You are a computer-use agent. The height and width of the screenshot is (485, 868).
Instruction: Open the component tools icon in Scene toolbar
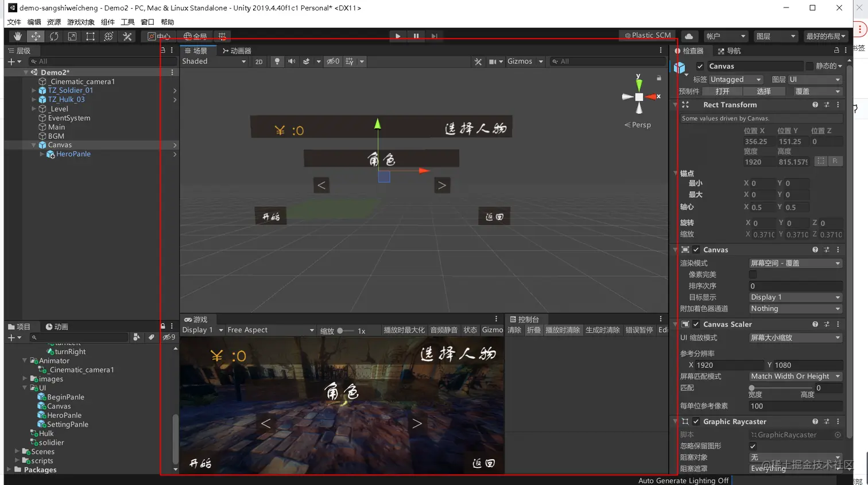coord(478,61)
